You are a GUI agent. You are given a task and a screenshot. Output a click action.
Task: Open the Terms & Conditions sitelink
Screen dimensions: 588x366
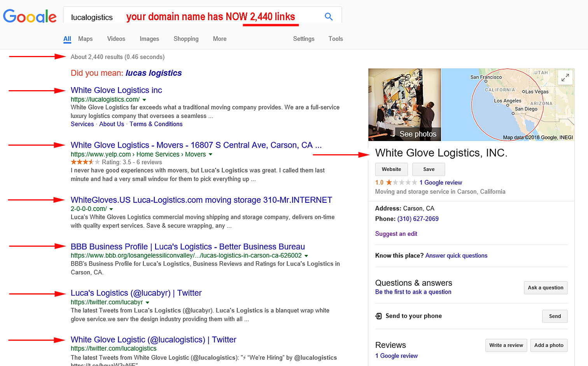point(156,124)
